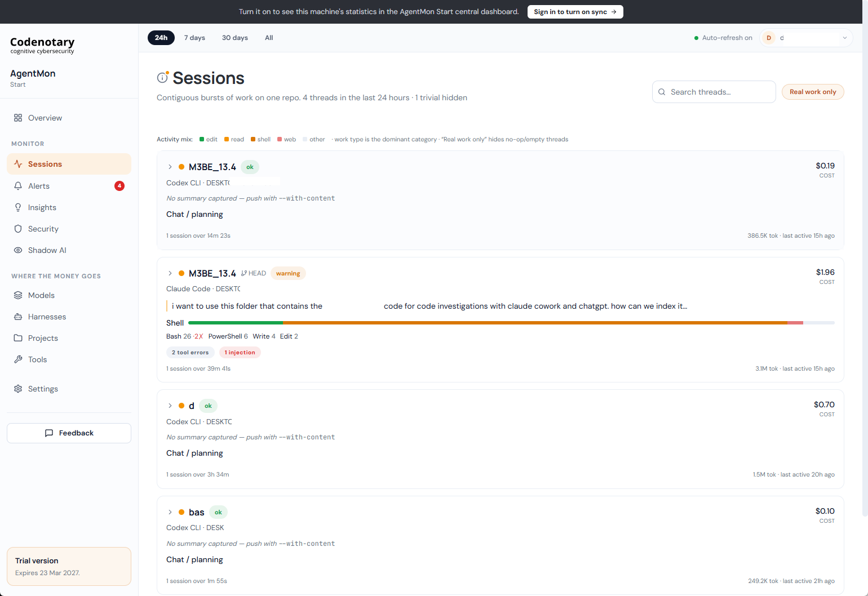Click the Codenotary logo

coord(42,45)
